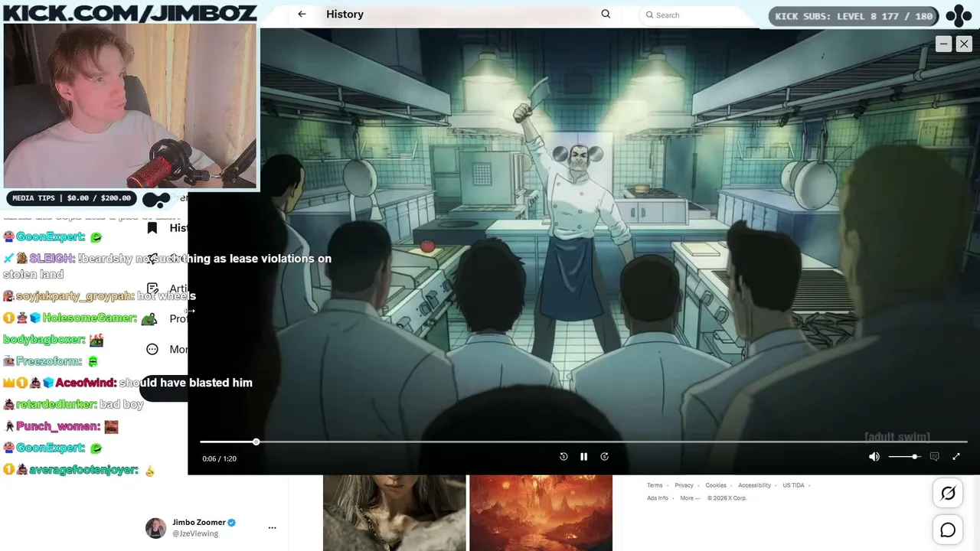The image size is (980, 551).
Task: Expand the video to fullscreen
Action: click(x=955, y=457)
